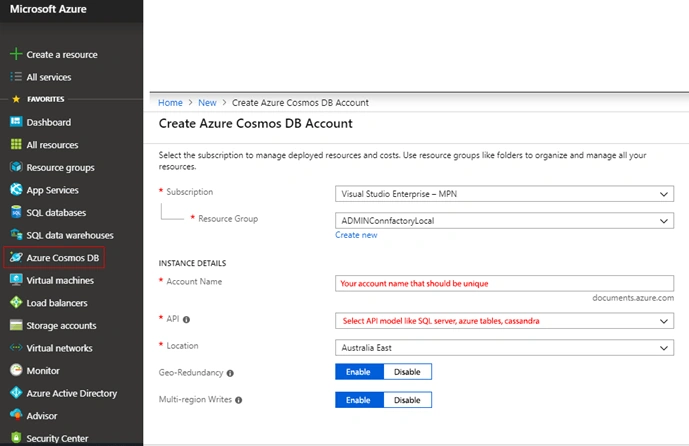Click the info icon next to API

pyautogui.click(x=186, y=319)
